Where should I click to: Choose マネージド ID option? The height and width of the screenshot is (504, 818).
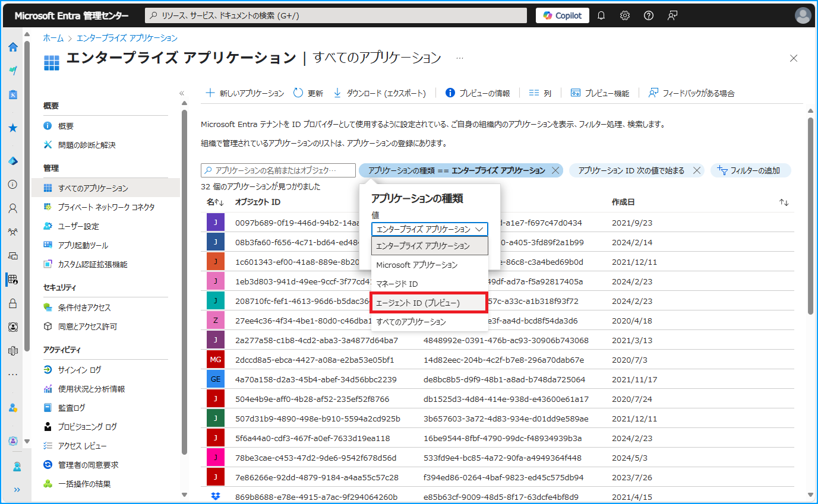pos(429,284)
